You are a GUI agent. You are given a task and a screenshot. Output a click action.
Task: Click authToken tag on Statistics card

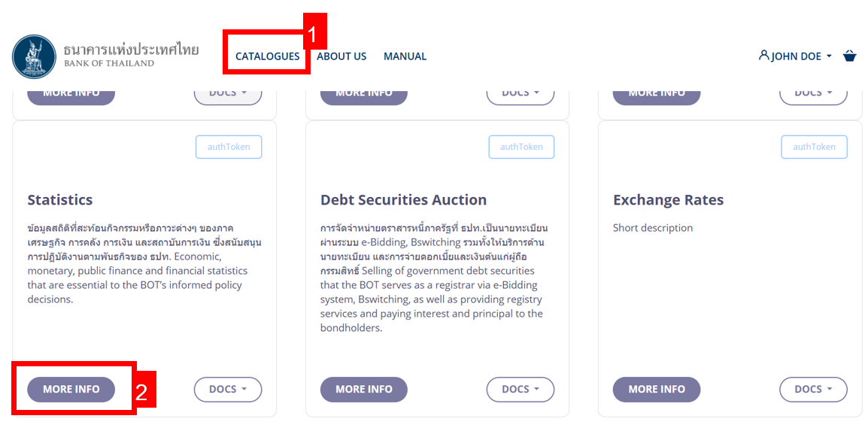tap(229, 147)
